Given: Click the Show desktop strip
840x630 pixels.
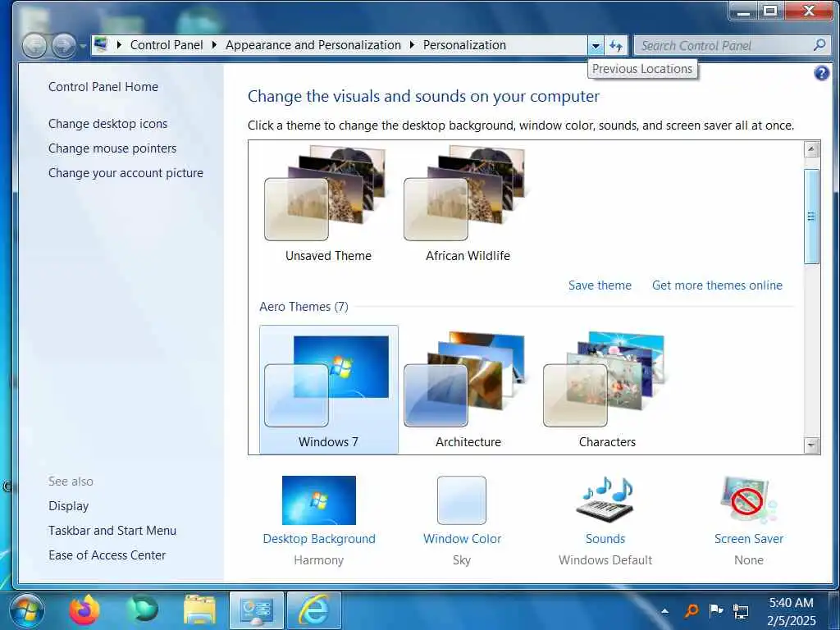Looking at the screenshot, I should (835, 610).
